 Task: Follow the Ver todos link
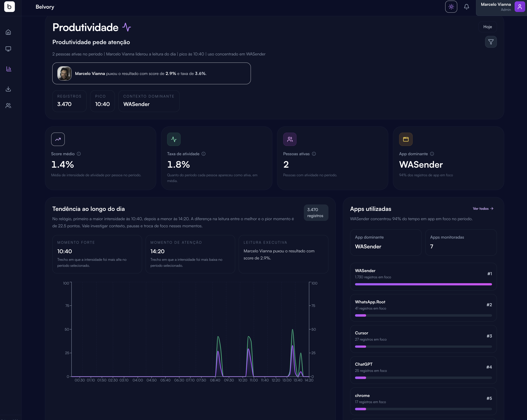[483, 208]
